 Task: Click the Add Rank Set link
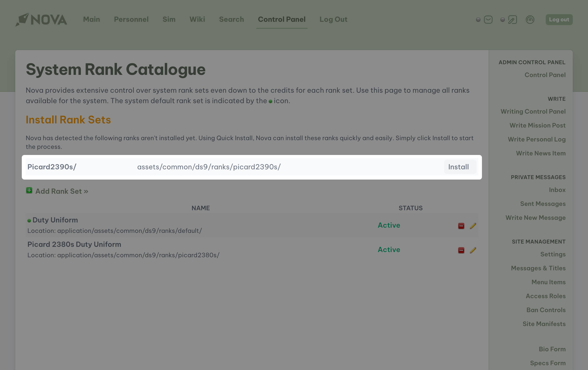[x=62, y=191]
